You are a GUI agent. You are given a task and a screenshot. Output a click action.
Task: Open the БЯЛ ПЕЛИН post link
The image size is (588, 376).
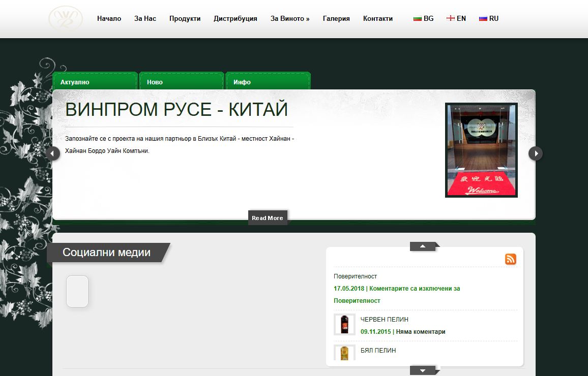(x=378, y=351)
